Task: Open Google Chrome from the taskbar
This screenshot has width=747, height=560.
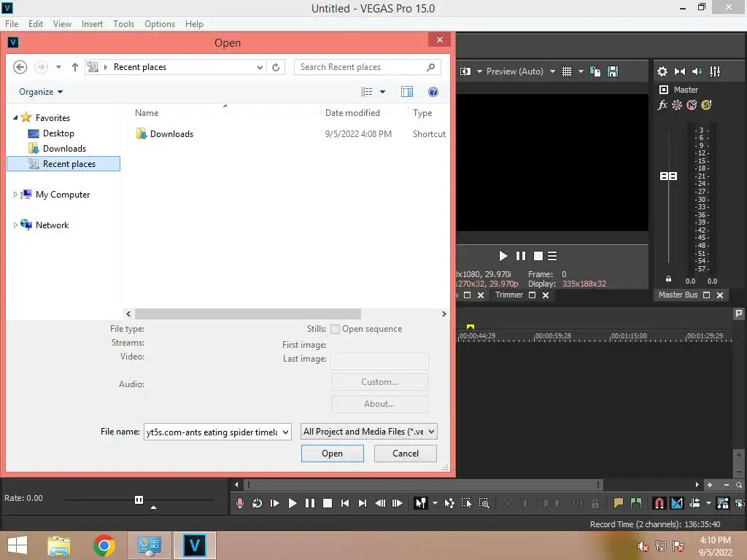Action: (x=104, y=545)
